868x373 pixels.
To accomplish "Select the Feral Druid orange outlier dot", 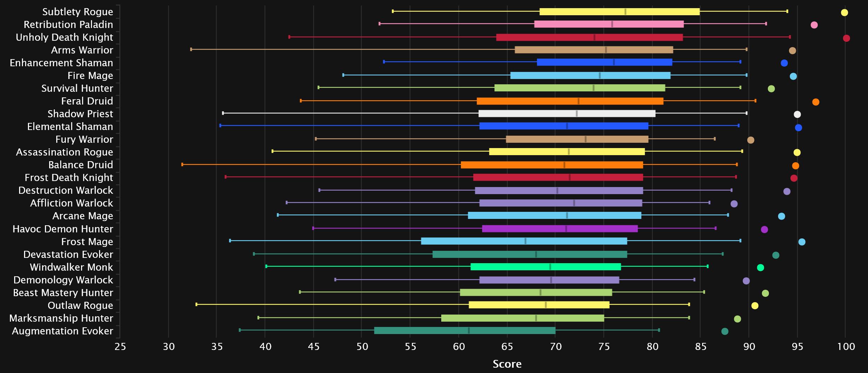I will (x=816, y=102).
